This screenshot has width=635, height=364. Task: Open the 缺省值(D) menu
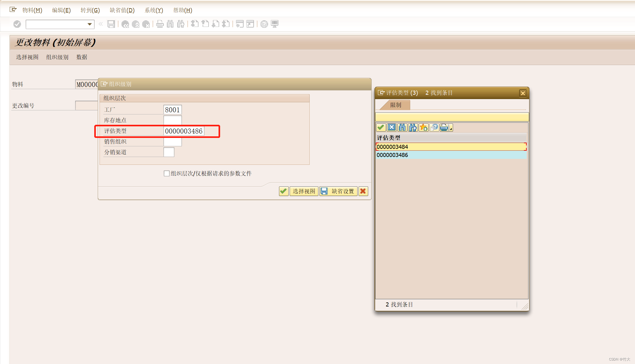click(122, 10)
